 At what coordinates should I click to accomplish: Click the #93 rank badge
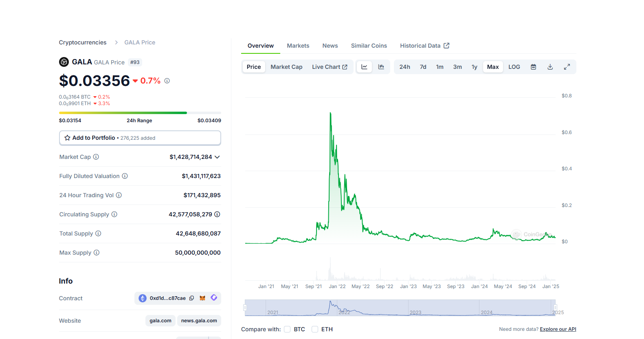click(x=135, y=62)
